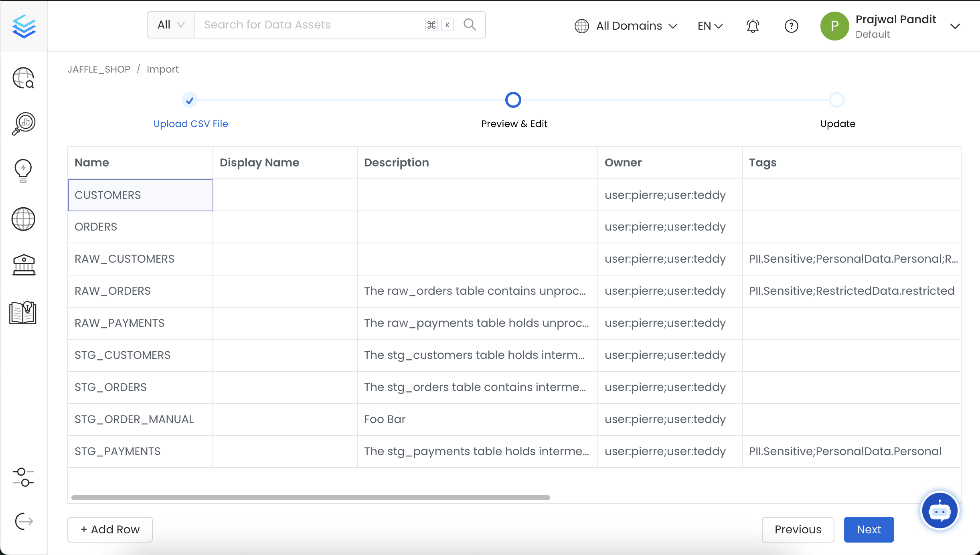This screenshot has width=980, height=555.
Task: Navigate to JAFFLE_SHOP breadcrumb link
Action: point(99,69)
